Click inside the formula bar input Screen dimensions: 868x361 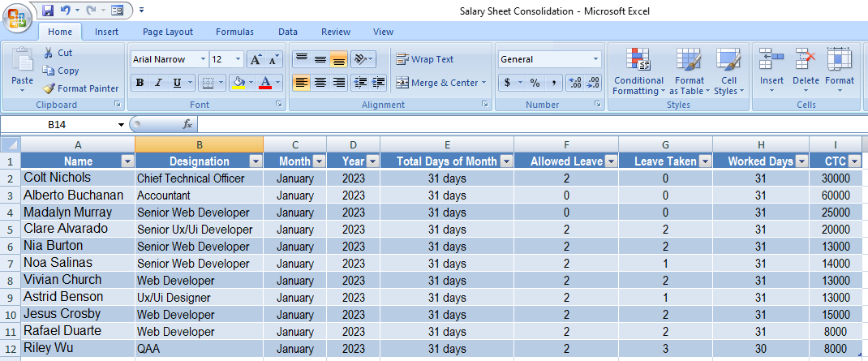(531, 125)
